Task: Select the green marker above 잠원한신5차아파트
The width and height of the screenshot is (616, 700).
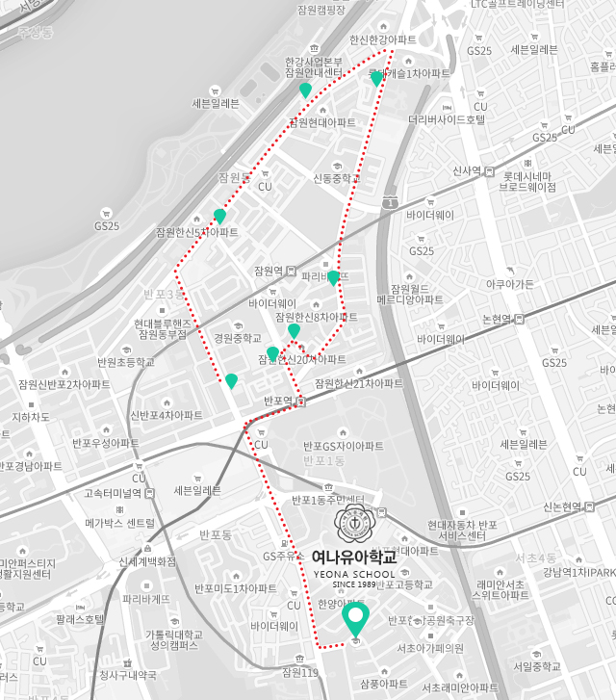Action: click(x=219, y=217)
